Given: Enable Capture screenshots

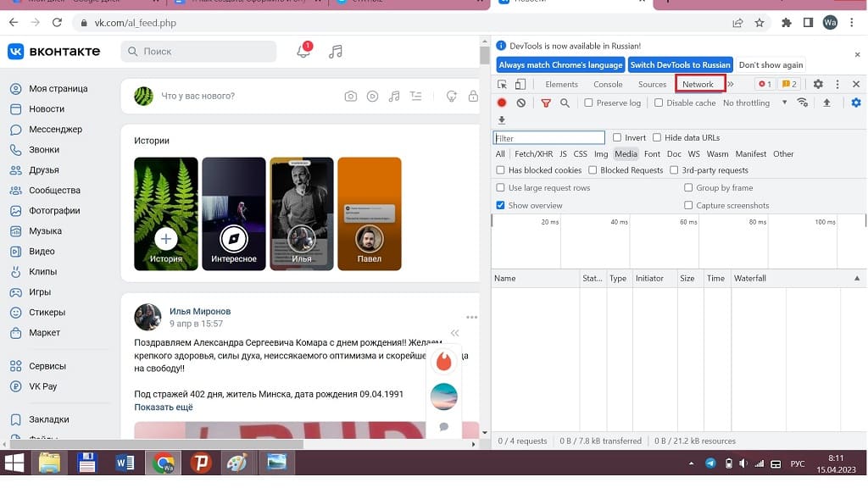Looking at the screenshot, I should pyautogui.click(x=688, y=205).
